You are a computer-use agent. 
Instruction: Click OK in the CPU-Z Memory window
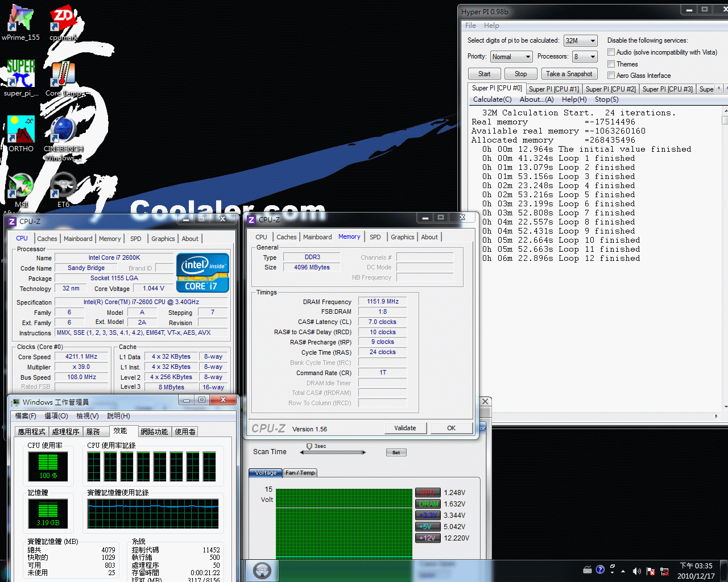pyautogui.click(x=451, y=428)
